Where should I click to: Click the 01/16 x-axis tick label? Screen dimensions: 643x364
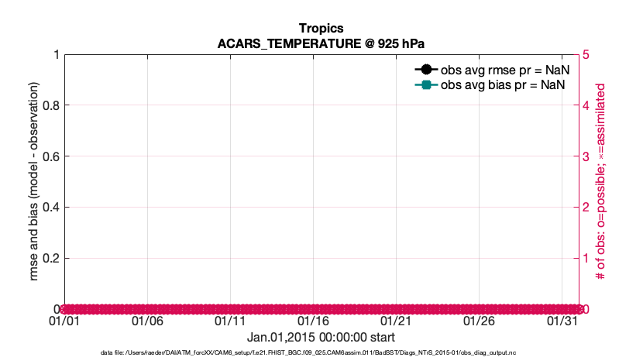coord(314,321)
